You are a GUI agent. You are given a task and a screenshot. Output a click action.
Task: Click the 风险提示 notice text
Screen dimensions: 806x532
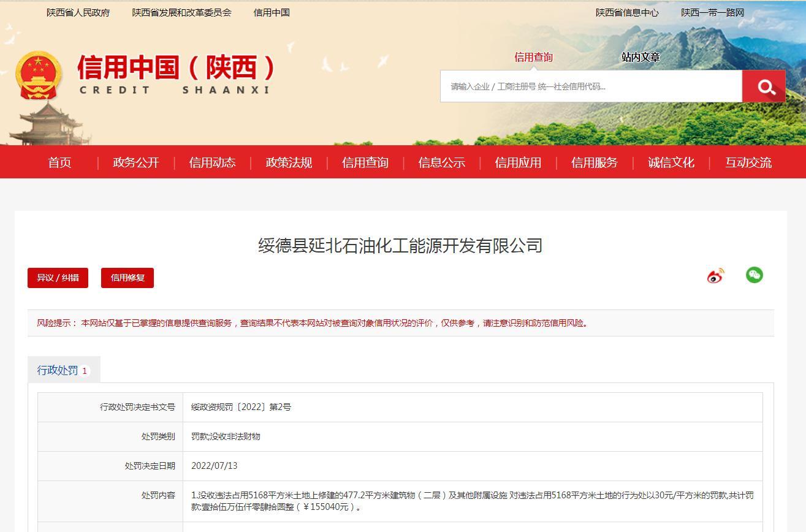coord(314,323)
